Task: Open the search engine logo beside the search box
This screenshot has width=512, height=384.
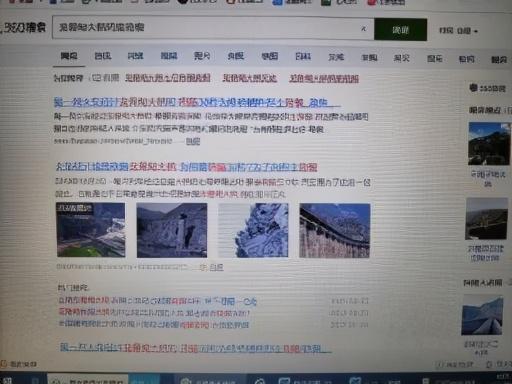Action: click(23, 27)
